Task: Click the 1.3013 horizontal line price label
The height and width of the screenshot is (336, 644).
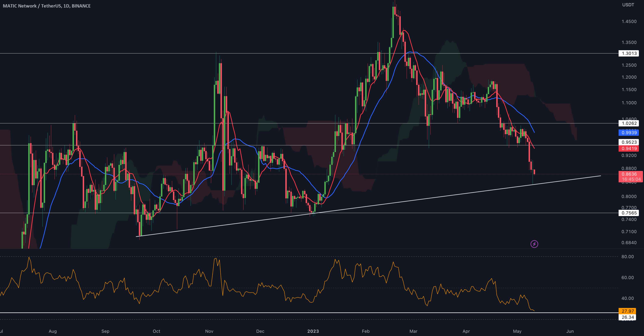Action: pos(629,53)
